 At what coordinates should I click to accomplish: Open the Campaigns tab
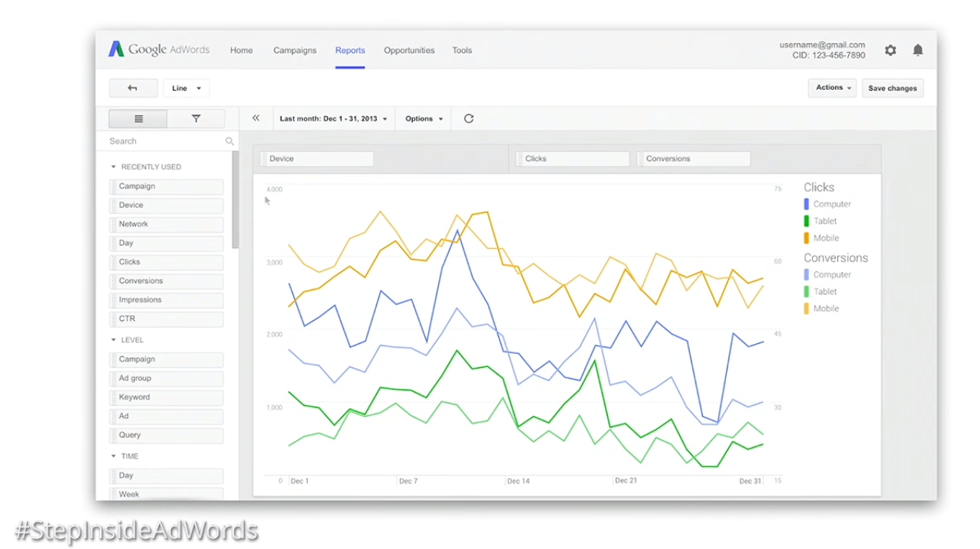[x=295, y=51]
